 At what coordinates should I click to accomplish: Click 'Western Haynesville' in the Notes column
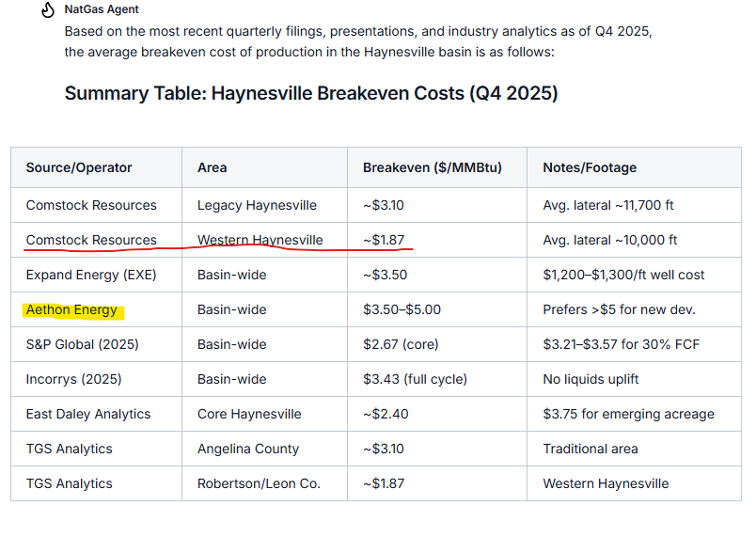pyautogui.click(x=606, y=483)
